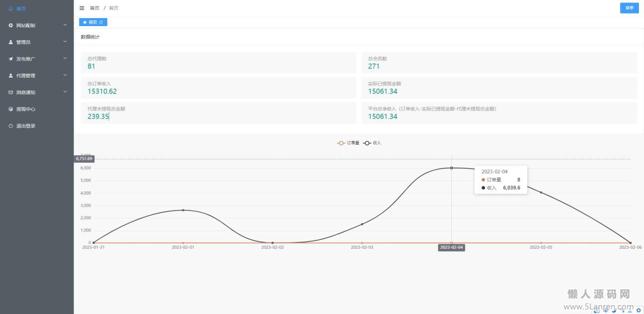Click the paper plane icon for 发布推广
Viewport: 644px width, 314px height.
pyautogui.click(x=11, y=59)
